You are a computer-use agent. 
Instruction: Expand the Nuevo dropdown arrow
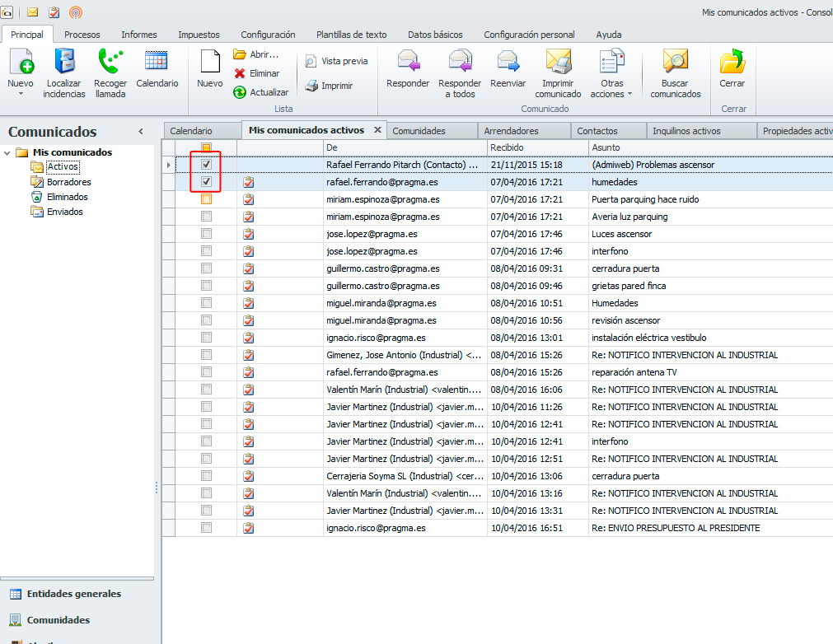(x=21, y=94)
